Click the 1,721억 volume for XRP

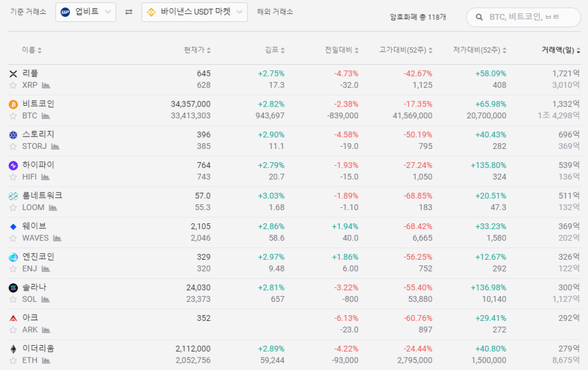tap(565, 73)
